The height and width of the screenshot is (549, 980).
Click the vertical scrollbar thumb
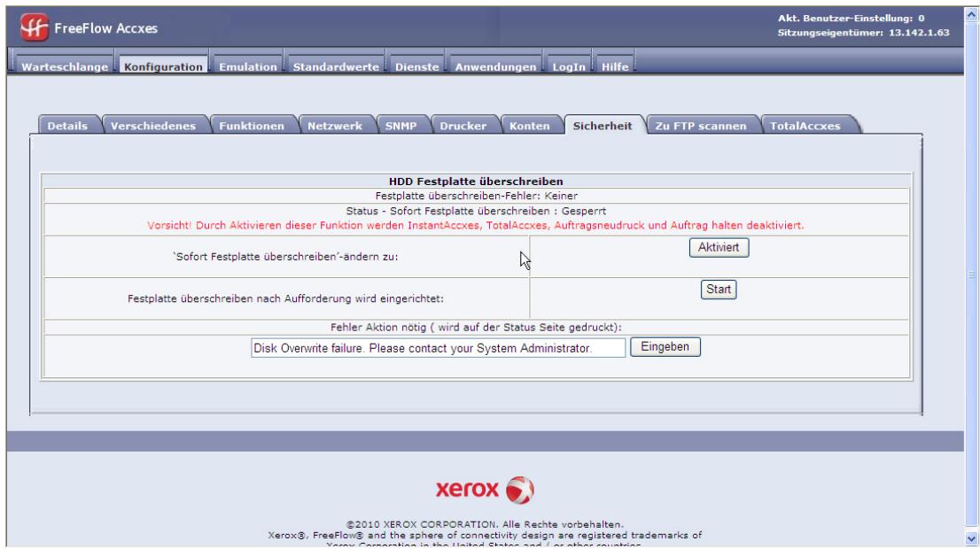pos(971,274)
